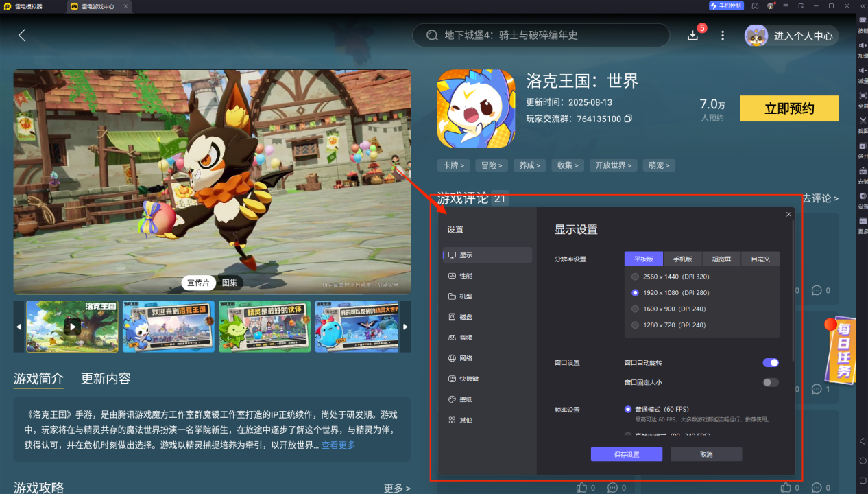Click the pop-out window icon in title bar
This screenshot has width=868, height=494.
(801, 5)
